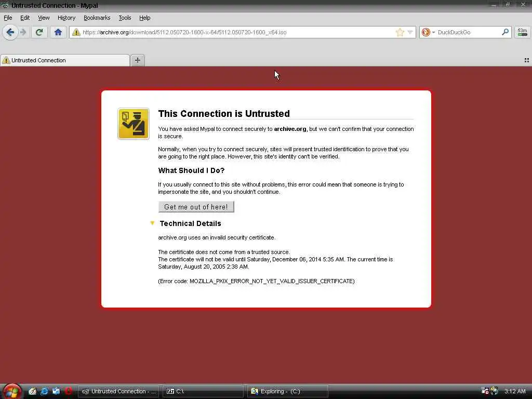Go back with the Back arrow button
The height and width of the screenshot is (399, 532).
point(10,32)
